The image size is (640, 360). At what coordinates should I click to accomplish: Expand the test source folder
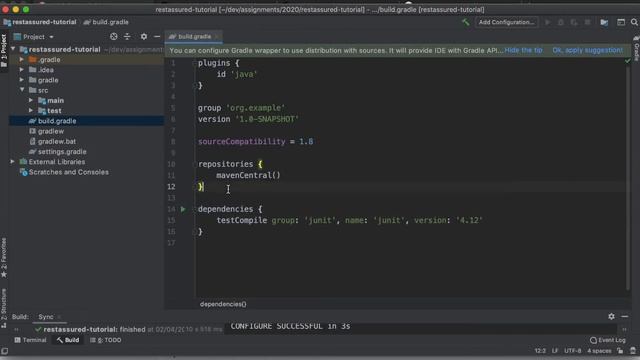31,111
